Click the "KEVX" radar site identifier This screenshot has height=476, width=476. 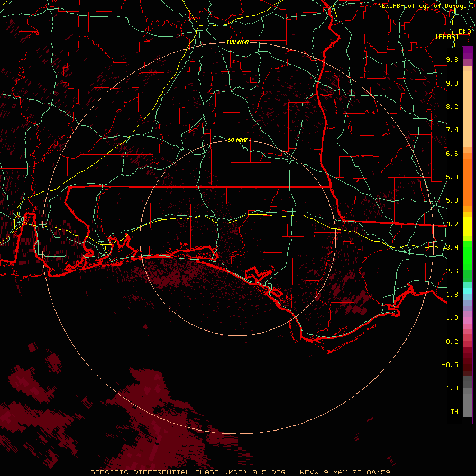click(x=309, y=472)
